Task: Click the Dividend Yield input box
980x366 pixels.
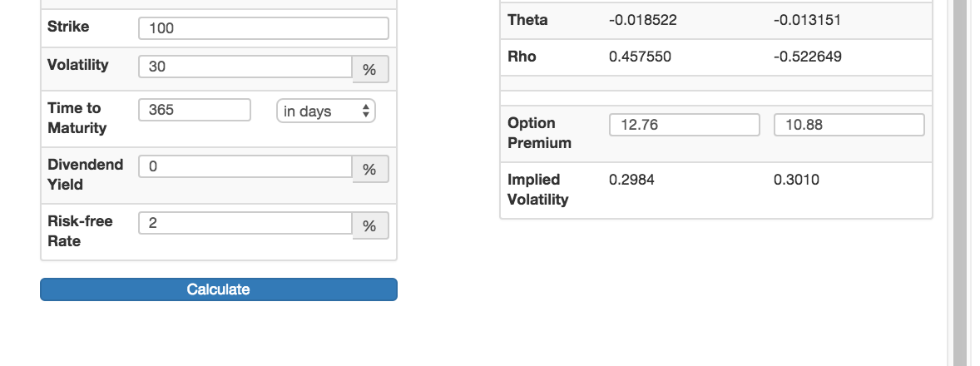Action: (245, 166)
